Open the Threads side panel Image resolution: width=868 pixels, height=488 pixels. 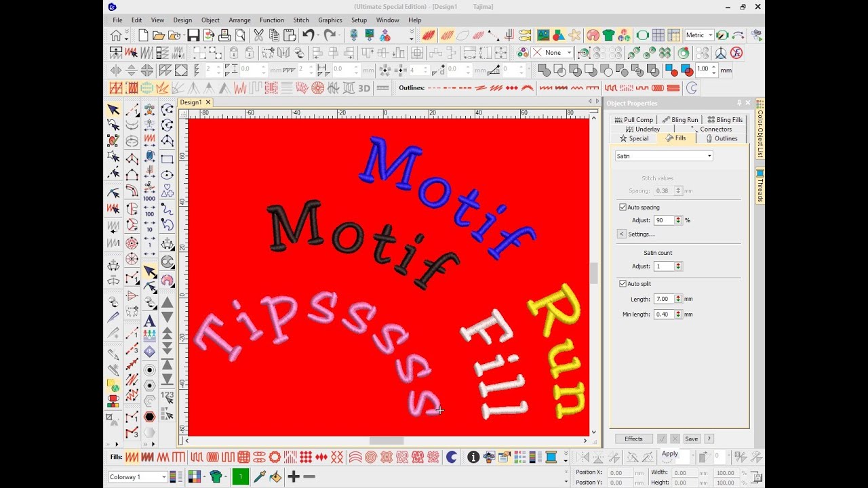pos(760,186)
